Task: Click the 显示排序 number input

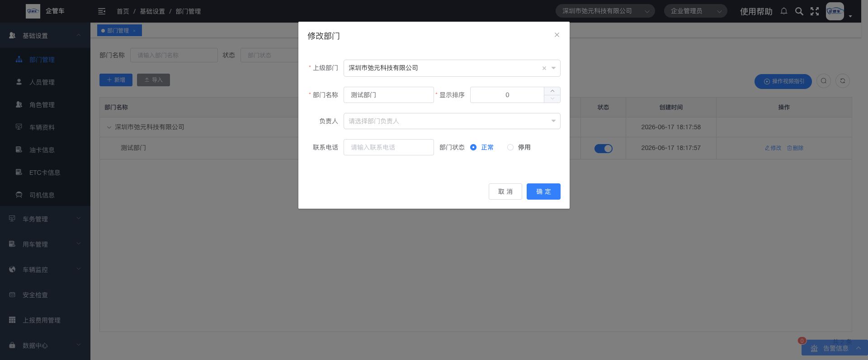Action: [x=507, y=95]
